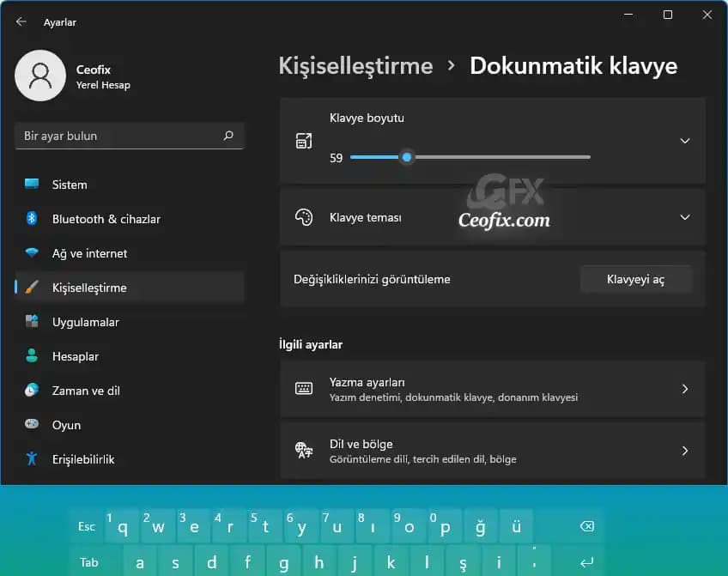Click the keyboard size slider thumb
The height and width of the screenshot is (576, 728).
407,157
